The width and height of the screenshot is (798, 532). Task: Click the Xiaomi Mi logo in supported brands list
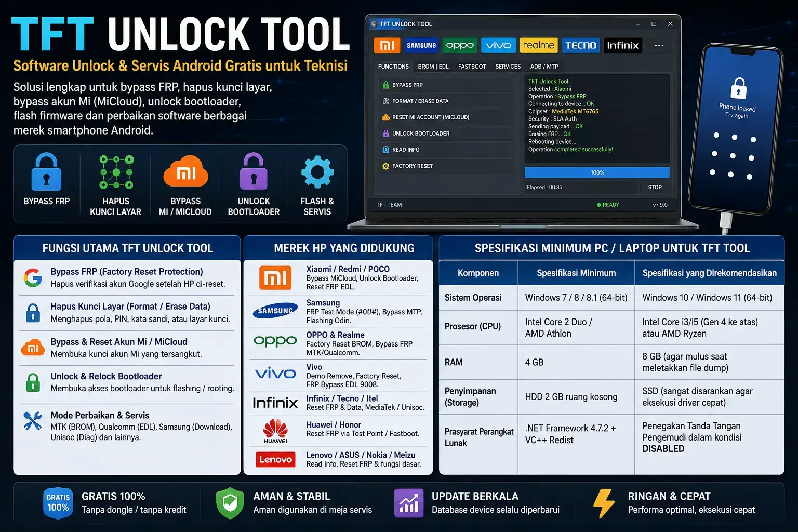click(x=275, y=278)
